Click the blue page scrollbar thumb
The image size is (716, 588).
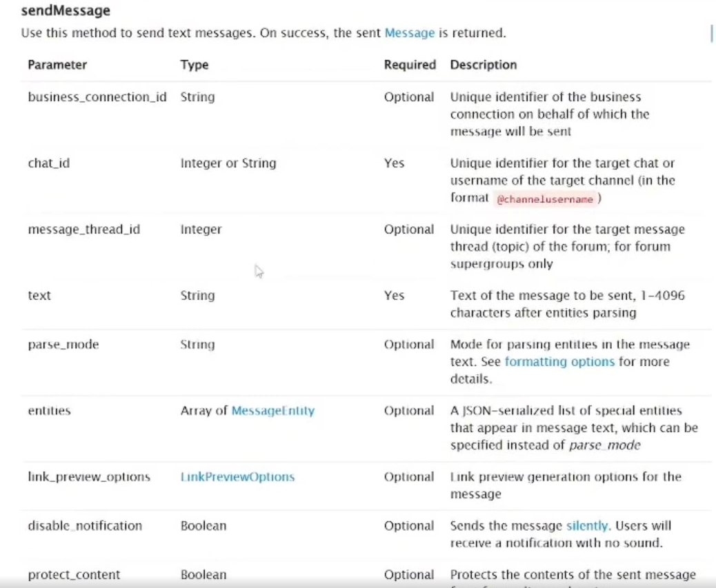pos(711,33)
